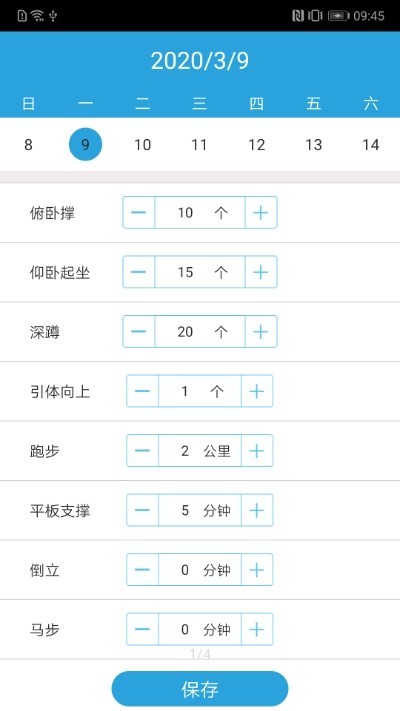The image size is (400, 711).
Task: Reduce 跑步 distance with minus icon
Action: pyautogui.click(x=142, y=450)
